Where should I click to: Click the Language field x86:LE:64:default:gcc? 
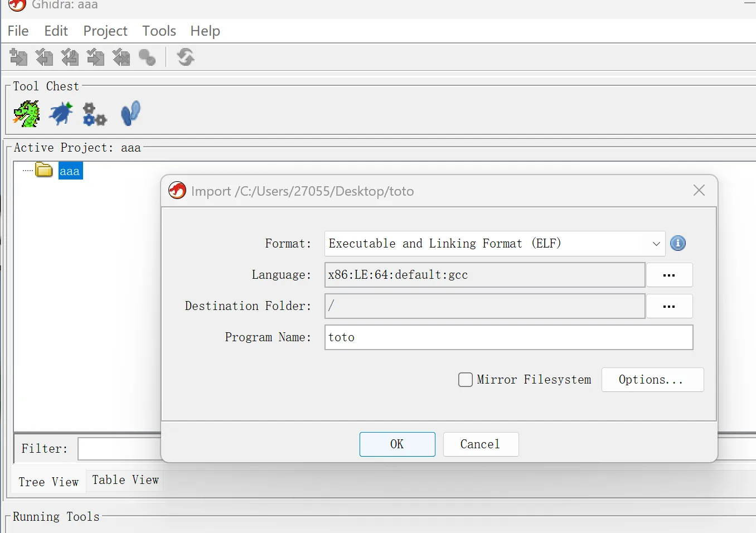[x=484, y=275]
